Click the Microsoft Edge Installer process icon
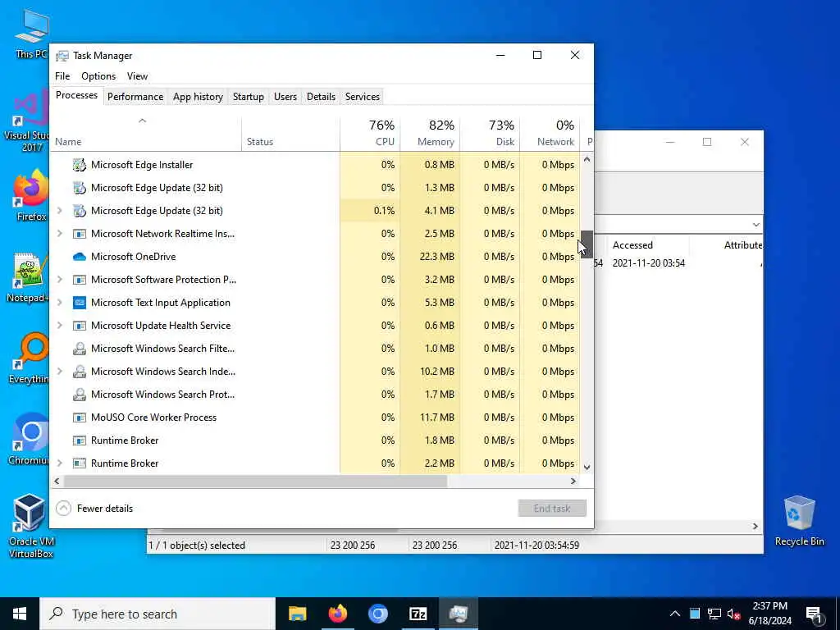Viewport: 840px width, 630px height. coord(80,165)
